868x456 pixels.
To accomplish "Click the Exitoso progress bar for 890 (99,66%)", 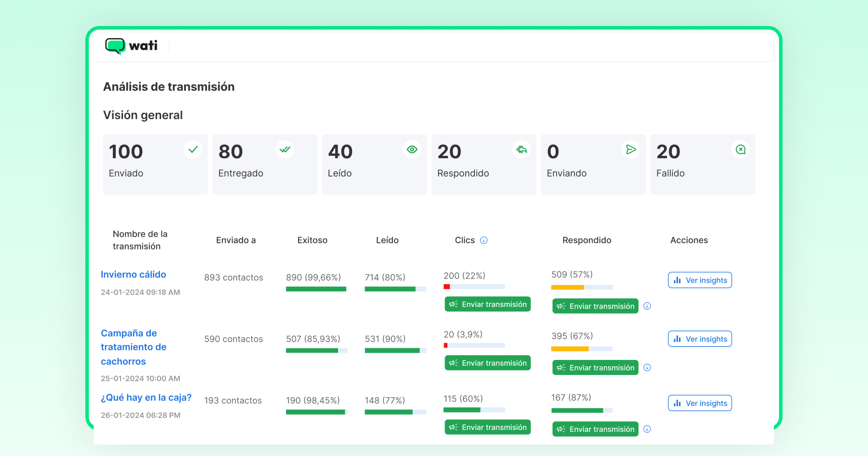I will tap(317, 289).
